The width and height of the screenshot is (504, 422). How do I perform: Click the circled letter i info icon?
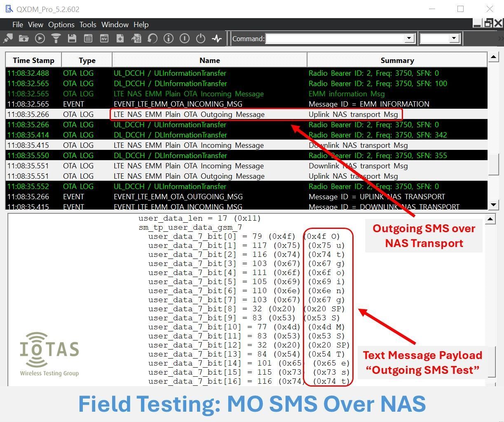[169, 39]
